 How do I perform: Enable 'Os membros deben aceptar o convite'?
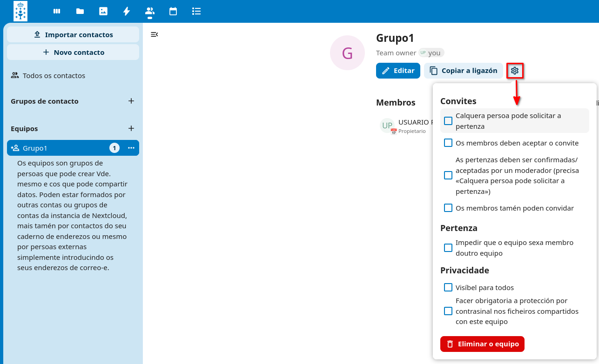click(448, 143)
